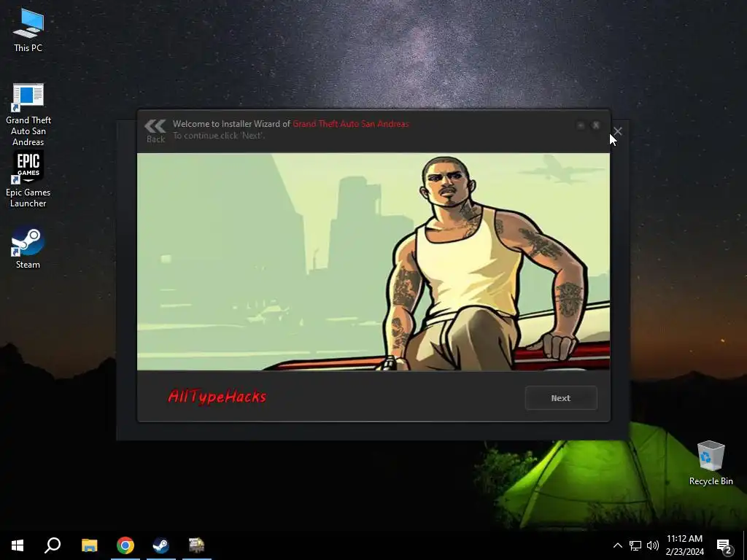Switch to Steam in the taskbar
The height and width of the screenshot is (560, 747).
pyautogui.click(x=161, y=545)
